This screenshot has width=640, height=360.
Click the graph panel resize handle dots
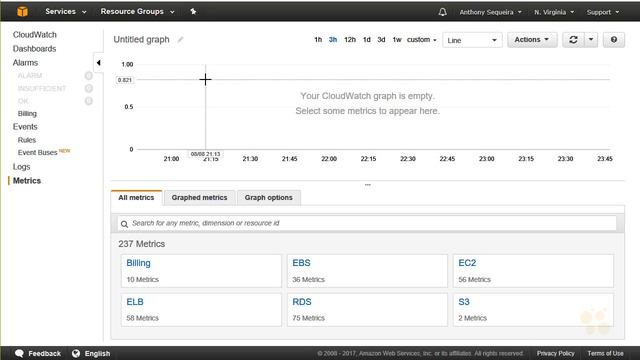[368, 185]
